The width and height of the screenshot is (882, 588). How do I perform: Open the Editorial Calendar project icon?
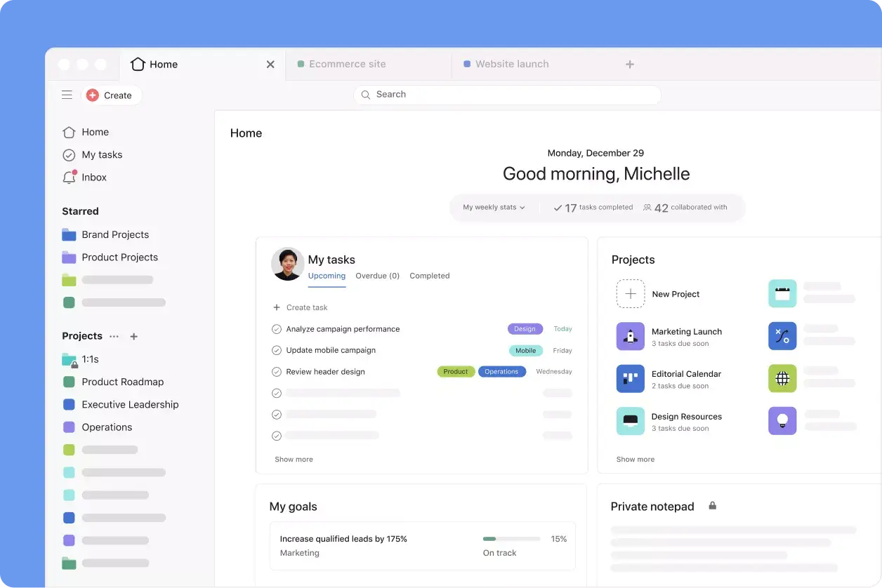pos(630,379)
